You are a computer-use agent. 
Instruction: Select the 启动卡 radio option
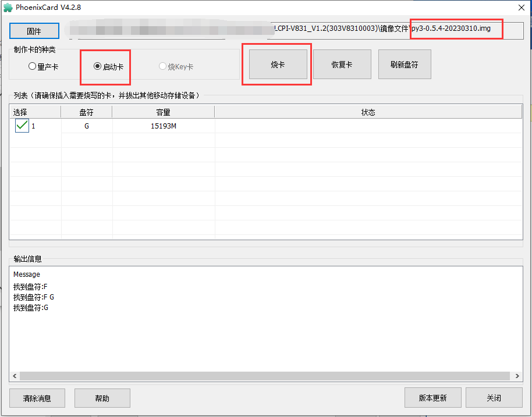pos(109,66)
